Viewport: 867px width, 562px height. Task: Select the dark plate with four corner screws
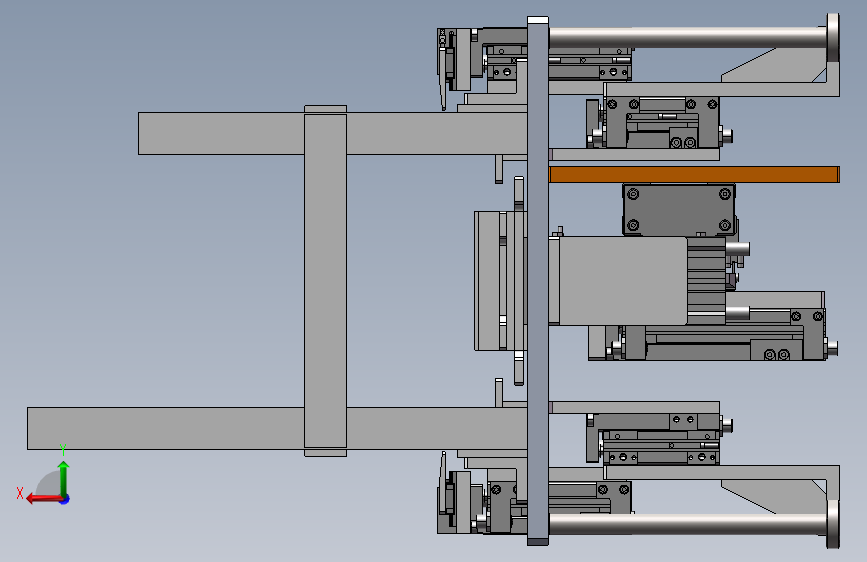pyautogui.click(x=679, y=210)
